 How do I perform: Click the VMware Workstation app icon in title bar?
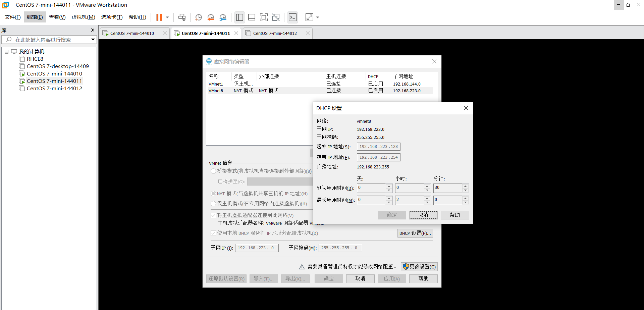click(x=5, y=5)
